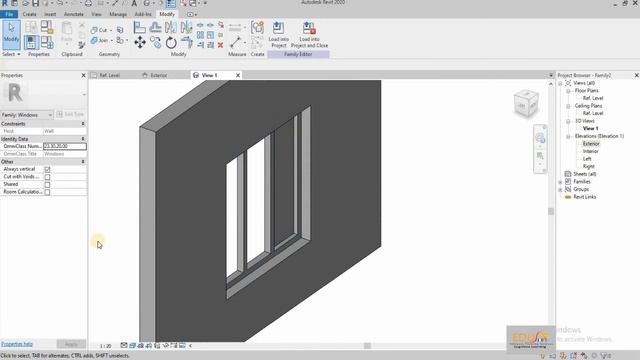Toggle the Properties palette ribbon icon
640x360 pixels.
(x=31, y=42)
